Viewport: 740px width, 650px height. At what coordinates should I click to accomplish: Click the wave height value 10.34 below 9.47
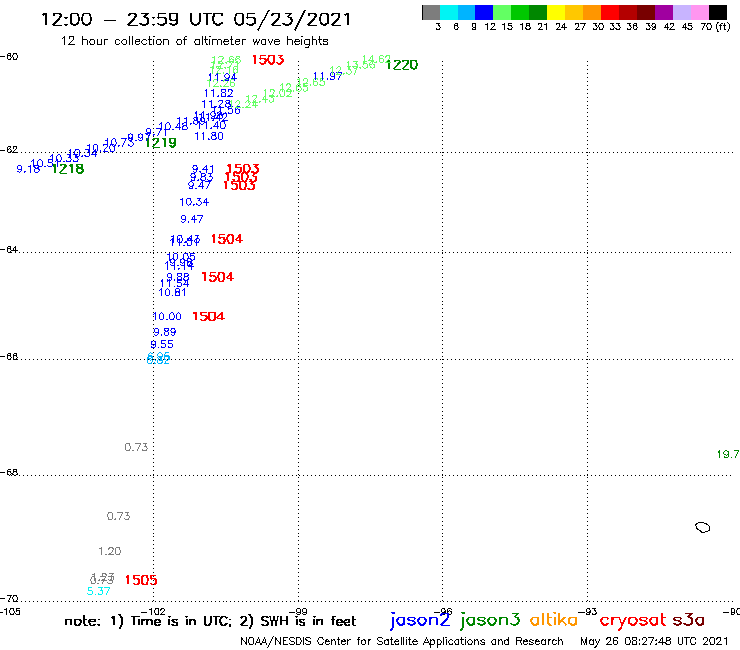pyautogui.click(x=194, y=202)
